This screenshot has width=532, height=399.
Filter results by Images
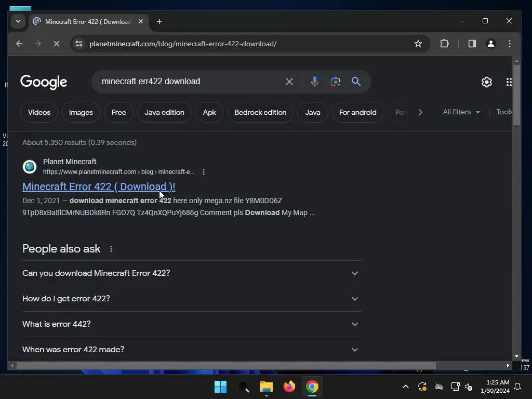(81, 112)
